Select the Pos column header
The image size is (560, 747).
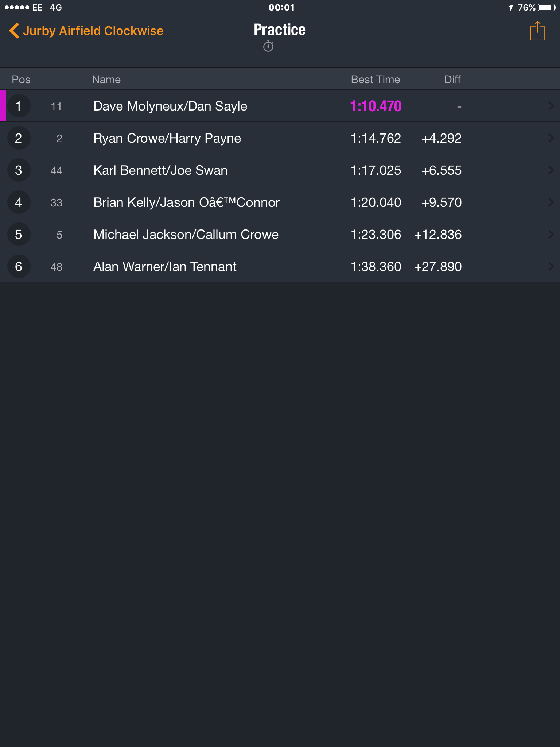[21, 80]
